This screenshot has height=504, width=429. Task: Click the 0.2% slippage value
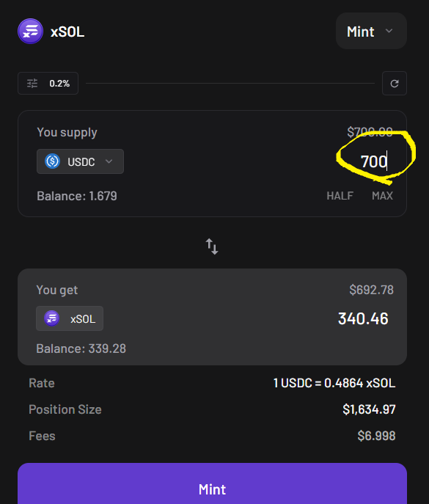59,84
